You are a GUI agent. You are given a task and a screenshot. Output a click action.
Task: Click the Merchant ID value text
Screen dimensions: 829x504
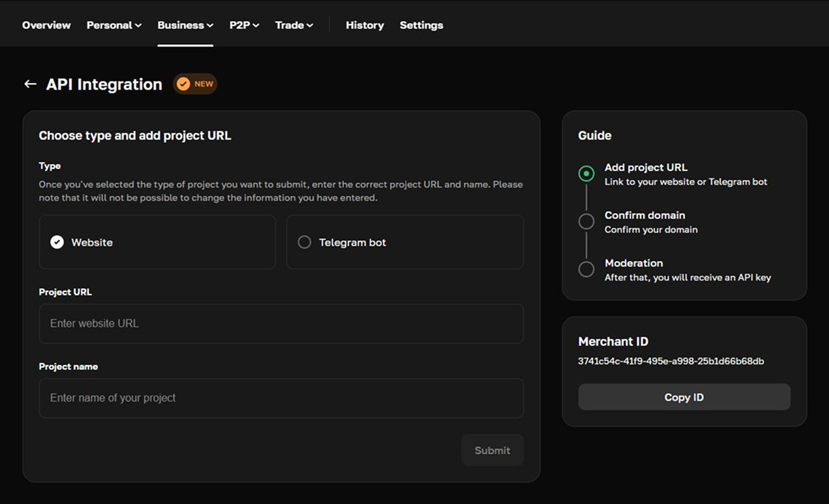tap(671, 361)
